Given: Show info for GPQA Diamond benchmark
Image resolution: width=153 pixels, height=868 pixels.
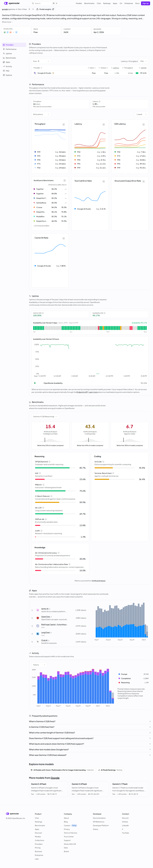Looking at the screenshot, I should point(50,462).
